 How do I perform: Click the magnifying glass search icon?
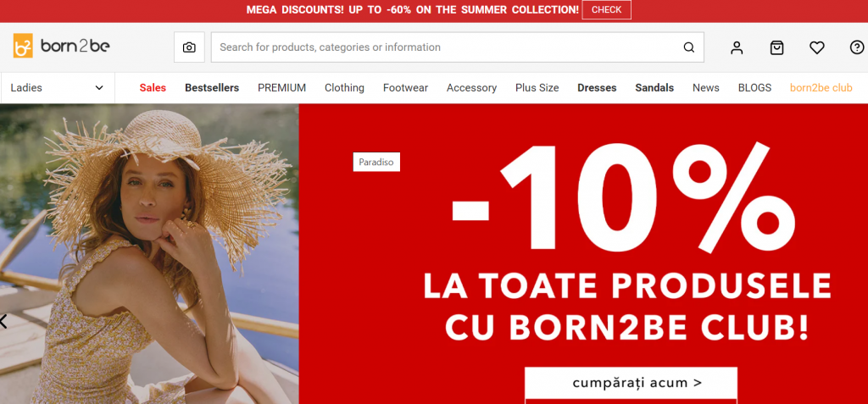[688, 47]
